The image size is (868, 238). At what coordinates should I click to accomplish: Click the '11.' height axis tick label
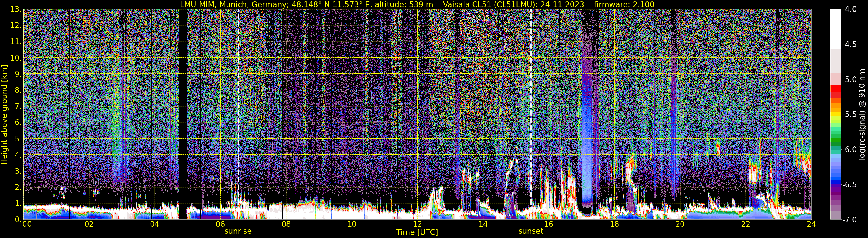pos(16,42)
